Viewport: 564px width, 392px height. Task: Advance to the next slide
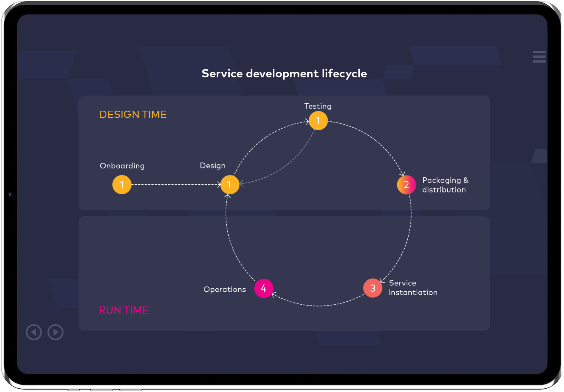pos(56,332)
